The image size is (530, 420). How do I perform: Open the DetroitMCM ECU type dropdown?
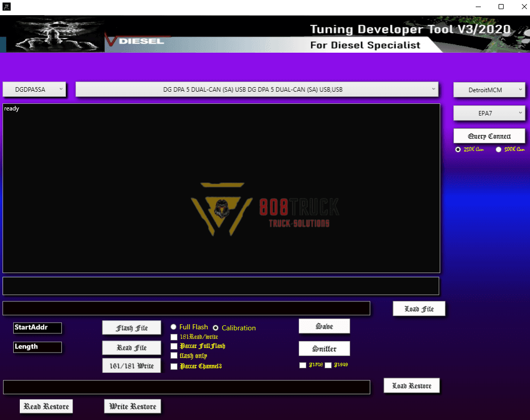tap(489, 90)
